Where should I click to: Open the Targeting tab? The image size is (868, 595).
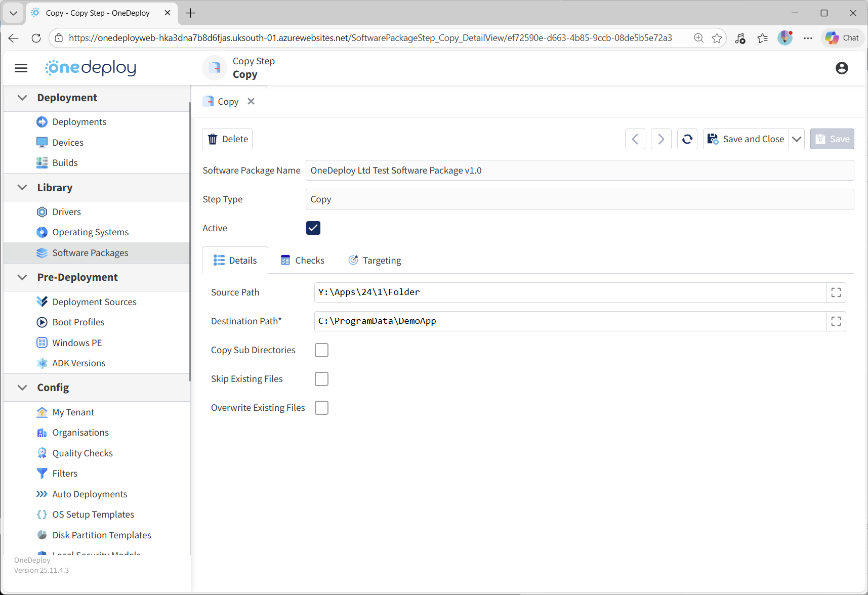(375, 261)
